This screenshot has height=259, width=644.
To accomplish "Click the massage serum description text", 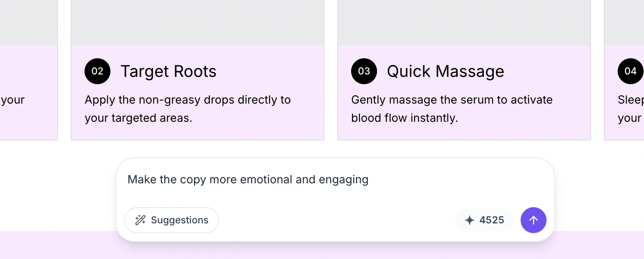I will pyautogui.click(x=451, y=108).
